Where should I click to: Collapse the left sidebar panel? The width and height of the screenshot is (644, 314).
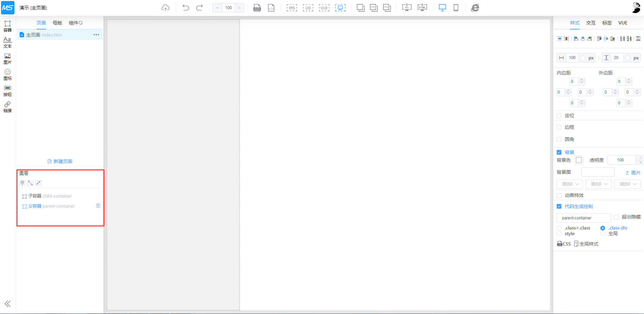click(7, 304)
